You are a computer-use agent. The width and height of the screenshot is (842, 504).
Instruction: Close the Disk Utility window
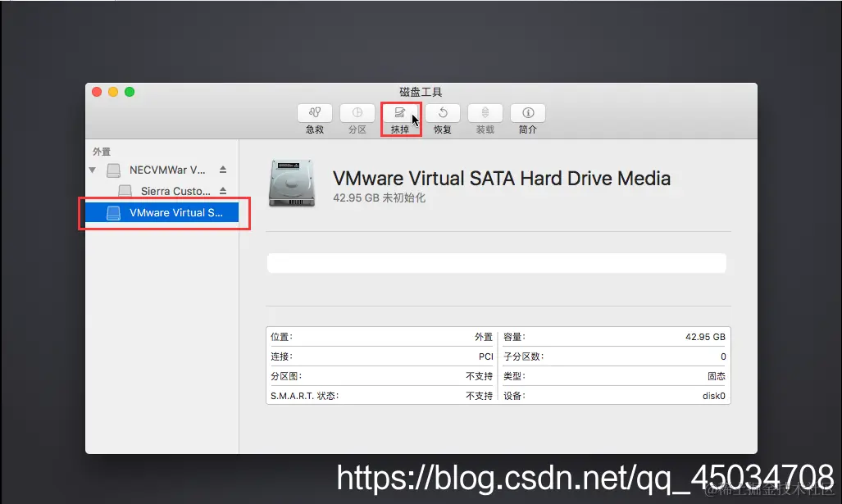tap(97, 92)
